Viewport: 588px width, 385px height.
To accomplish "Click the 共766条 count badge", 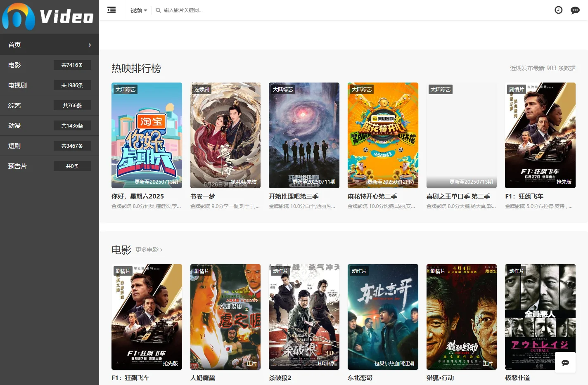I will pyautogui.click(x=72, y=105).
